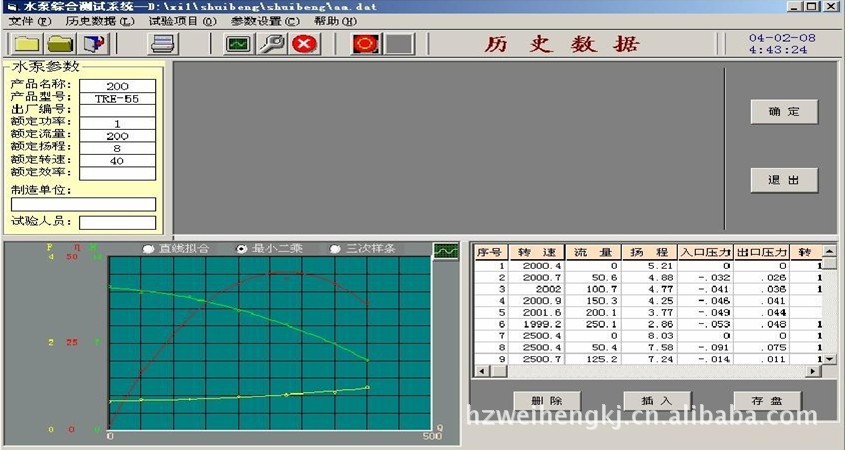Click the magnifier search toolbar icon
Viewport: 845px width, 450px height.
[x=271, y=44]
